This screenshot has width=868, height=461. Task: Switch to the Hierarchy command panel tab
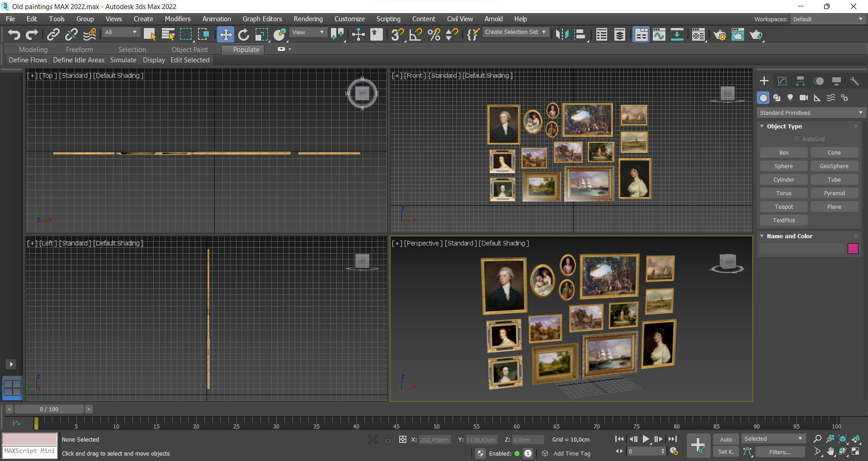[x=800, y=81]
